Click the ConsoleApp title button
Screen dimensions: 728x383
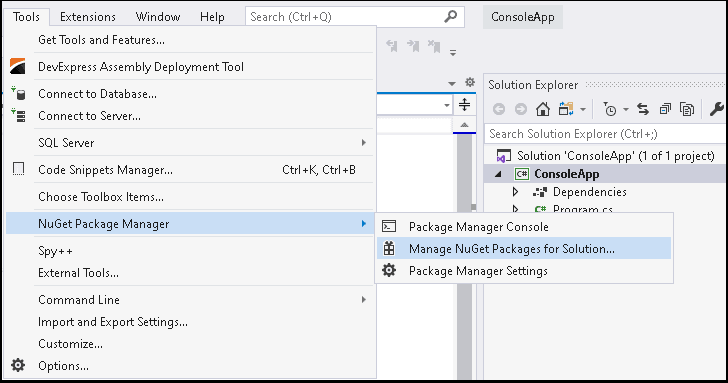click(x=523, y=17)
